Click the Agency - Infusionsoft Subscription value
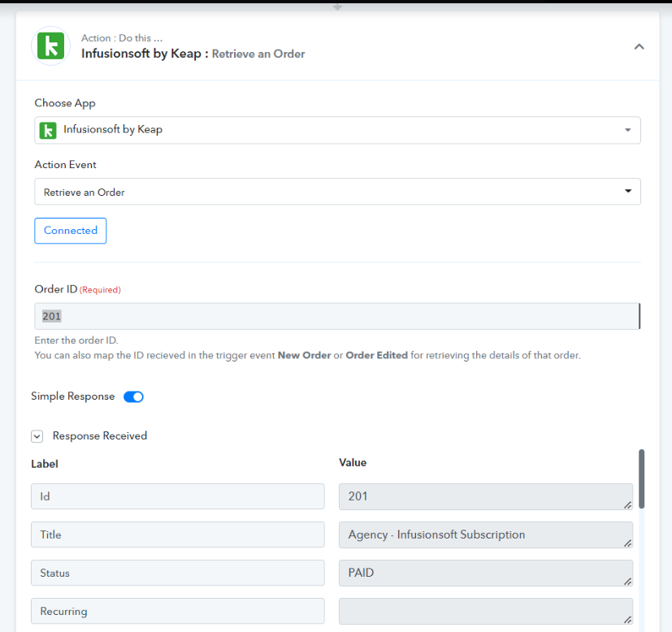The width and height of the screenshot is (672, 632). (486, 535)
